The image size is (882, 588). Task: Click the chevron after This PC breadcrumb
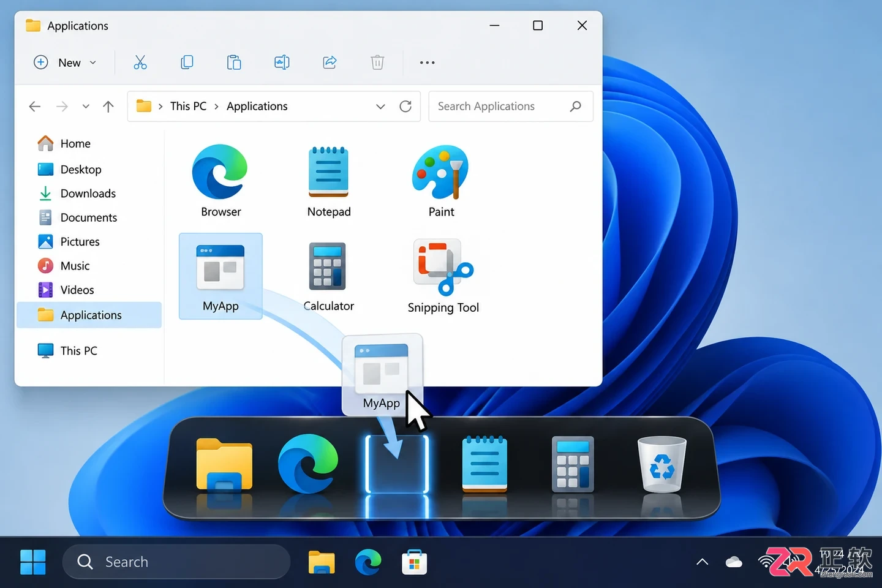[216, 107]
